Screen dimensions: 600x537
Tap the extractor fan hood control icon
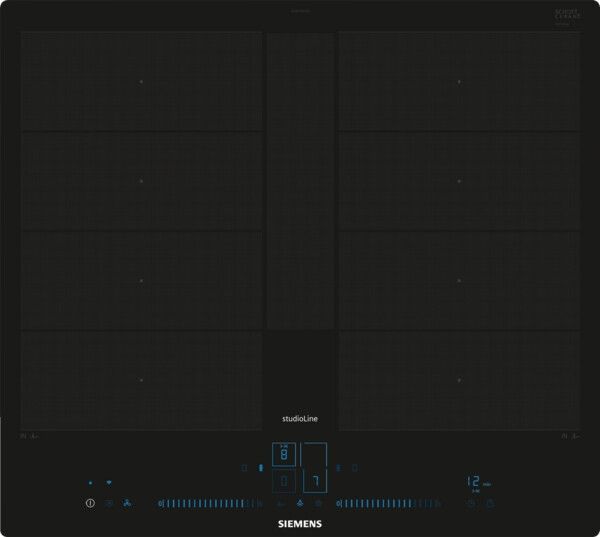coord(127,503)
